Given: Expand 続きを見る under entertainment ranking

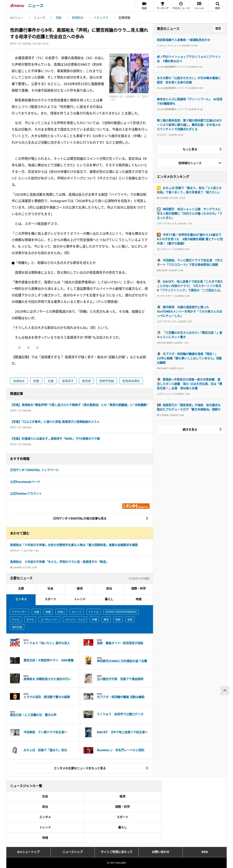Looking at the screenshot, I should pos(190,430).
